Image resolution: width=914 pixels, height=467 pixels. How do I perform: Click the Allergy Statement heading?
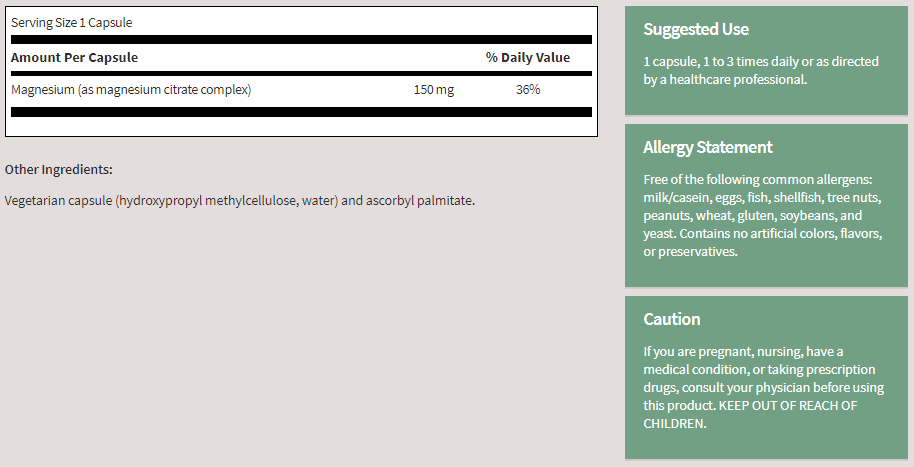tap(707, 147)
